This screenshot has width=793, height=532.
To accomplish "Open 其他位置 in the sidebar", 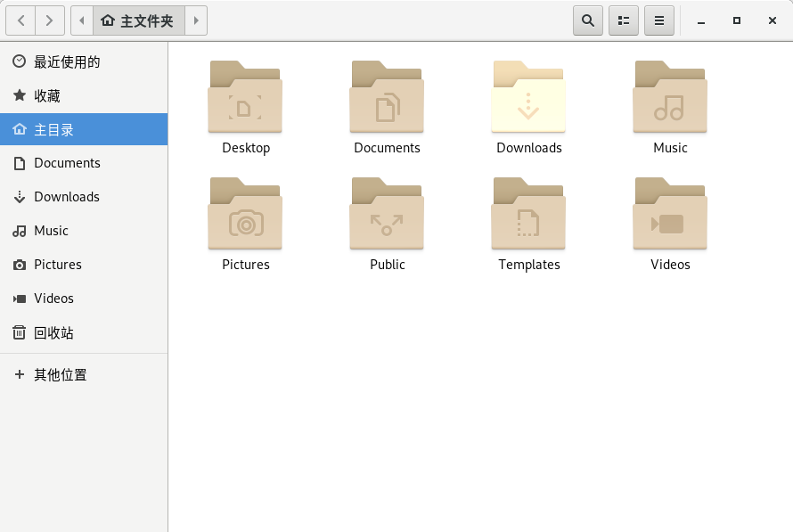I will pos(61,375).
